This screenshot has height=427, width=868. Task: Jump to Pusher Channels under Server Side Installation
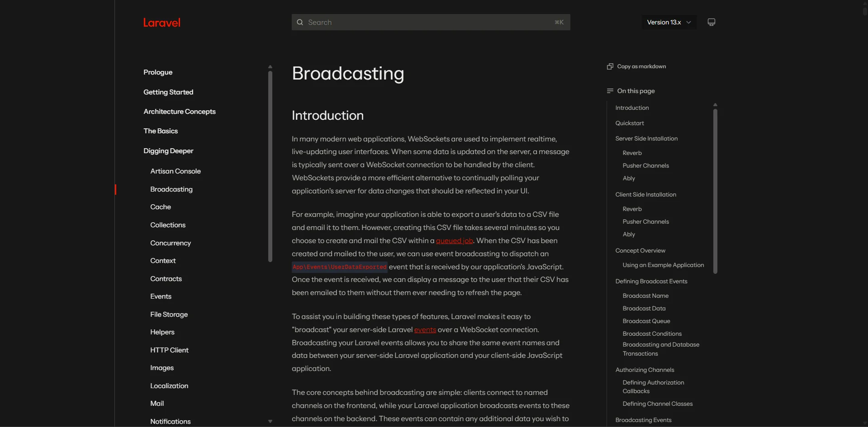645,166
